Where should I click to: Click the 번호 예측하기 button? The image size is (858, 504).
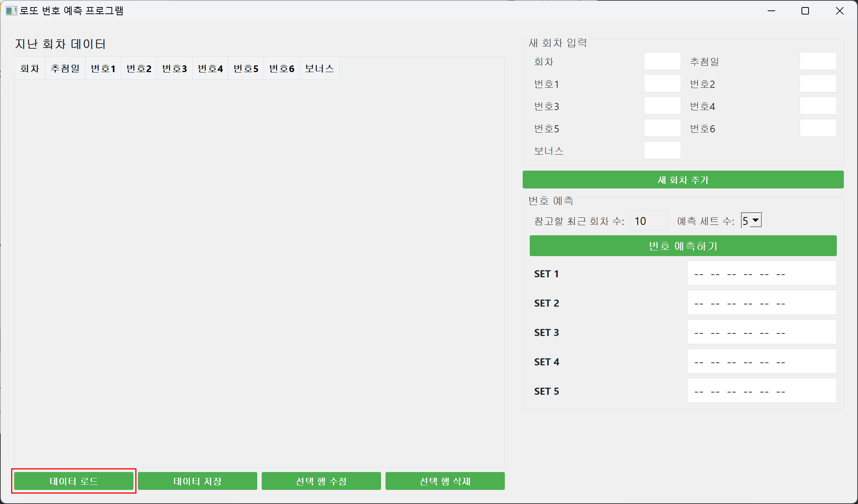(x=683, y=246)
